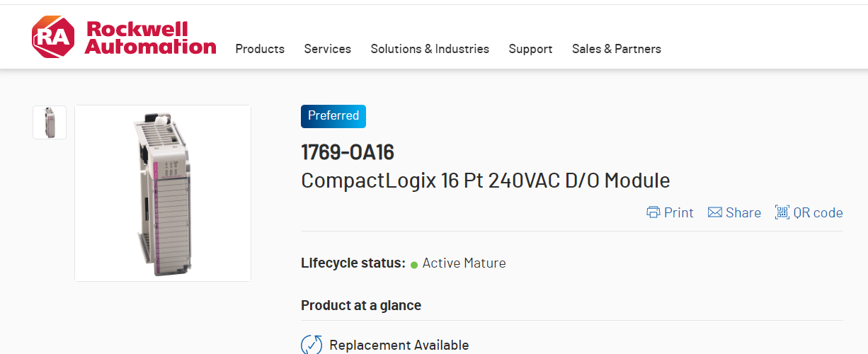Click the Replacement Available circular arrows icon
Image resolution: width=868 pixels, height=354 pixels.
pos(312,345)
